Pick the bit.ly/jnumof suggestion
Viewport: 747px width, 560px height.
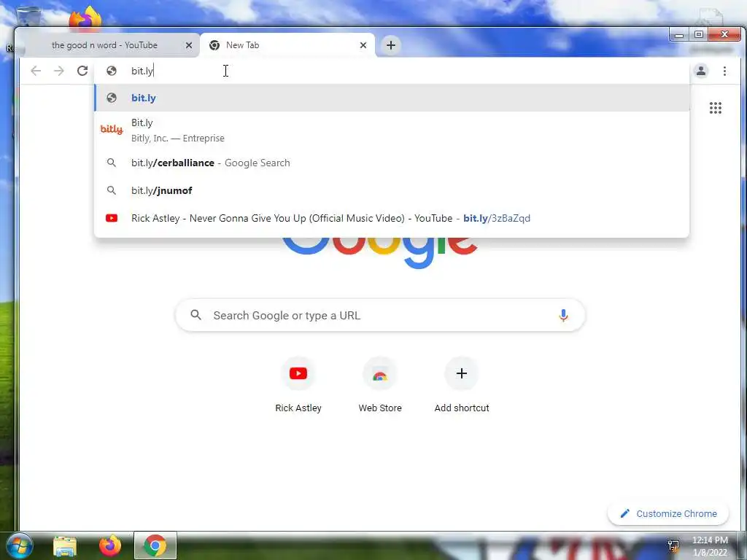pyautogui.click(x=392, y=190)
